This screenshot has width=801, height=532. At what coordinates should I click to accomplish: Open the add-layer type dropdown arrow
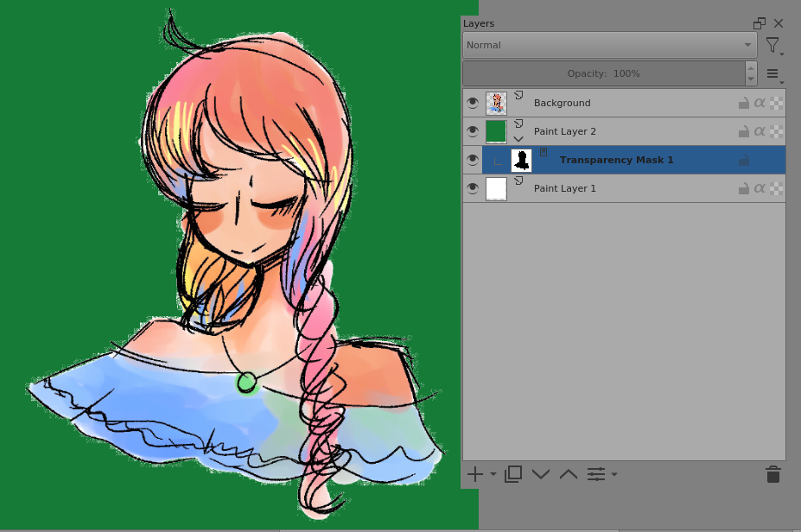(493, 474)
